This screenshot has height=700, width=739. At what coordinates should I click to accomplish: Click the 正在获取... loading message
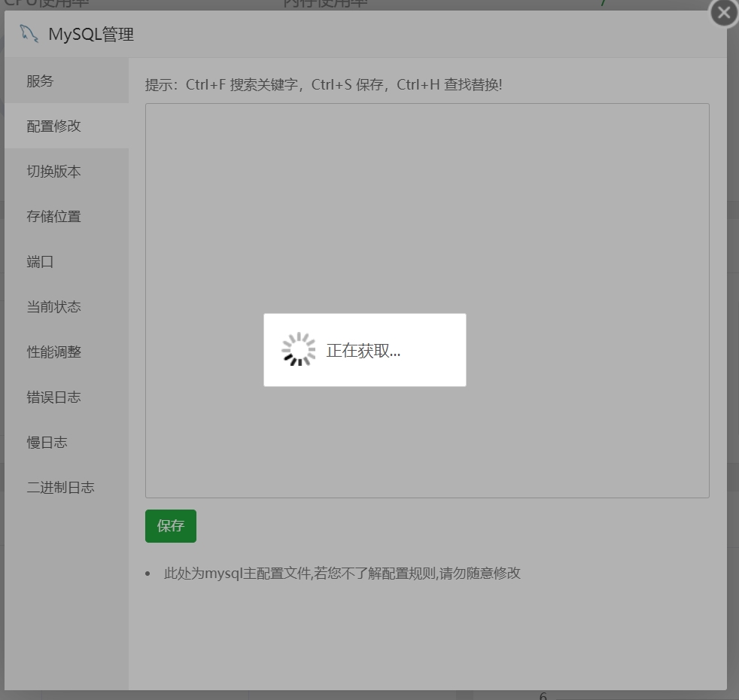[363, 351]
